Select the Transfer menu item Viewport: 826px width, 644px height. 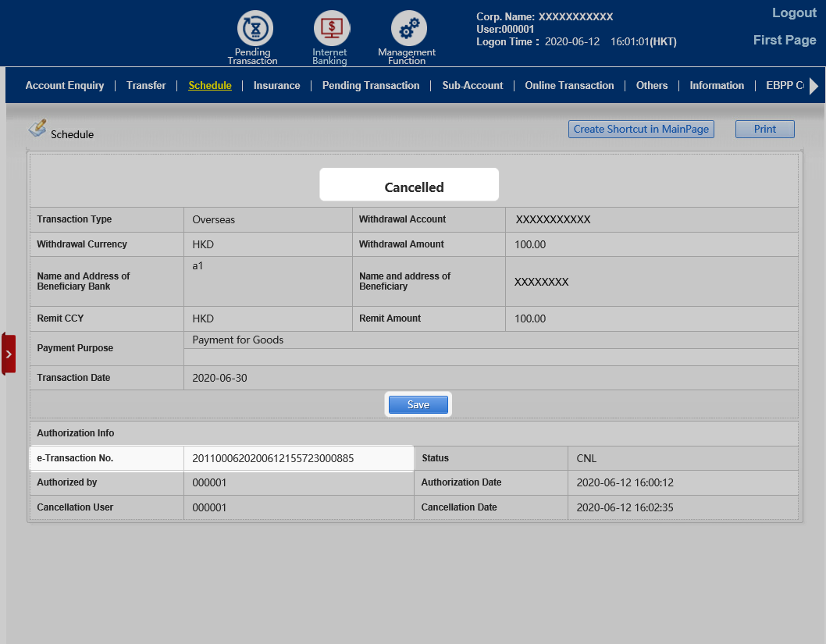click(x=146, y=86)
